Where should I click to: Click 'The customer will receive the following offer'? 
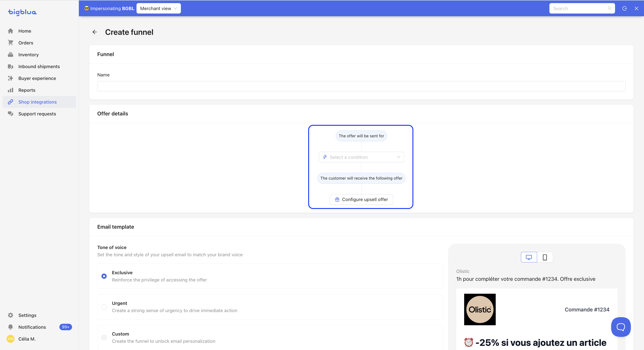pos(361,178)
